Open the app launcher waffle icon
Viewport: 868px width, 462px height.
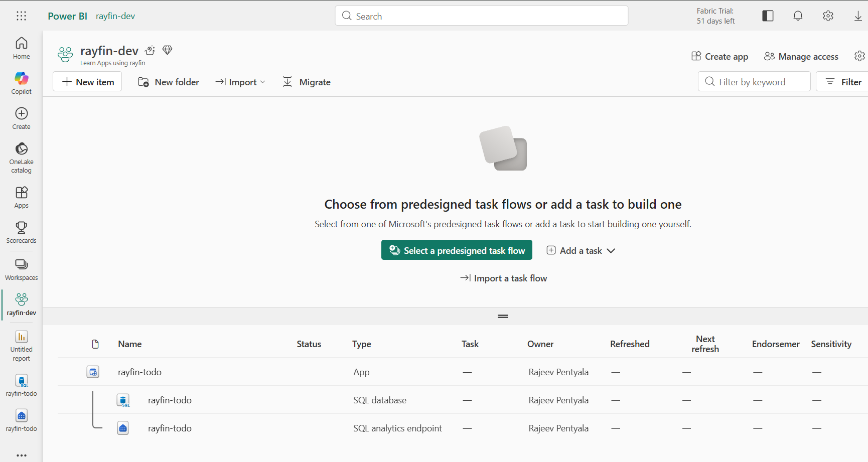point(21,16)
